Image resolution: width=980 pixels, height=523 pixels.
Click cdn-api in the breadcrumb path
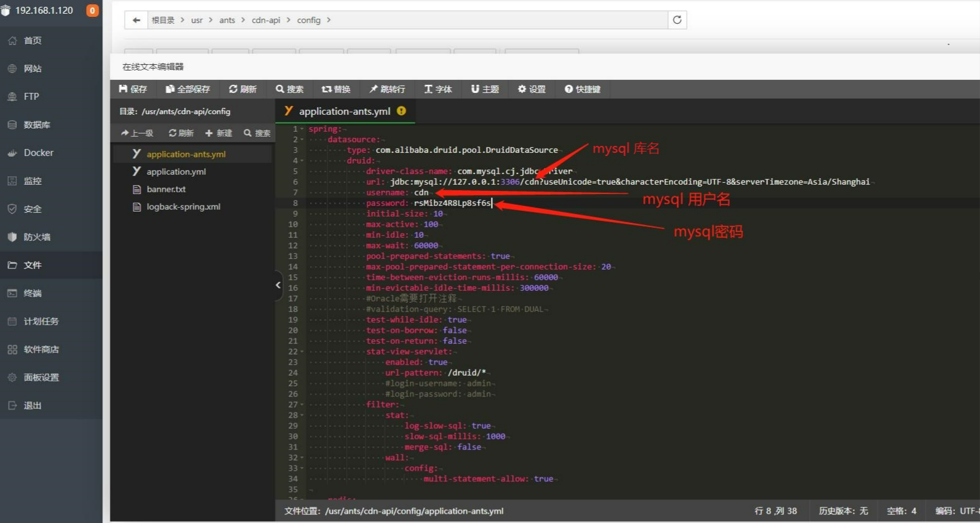[266, 20]
